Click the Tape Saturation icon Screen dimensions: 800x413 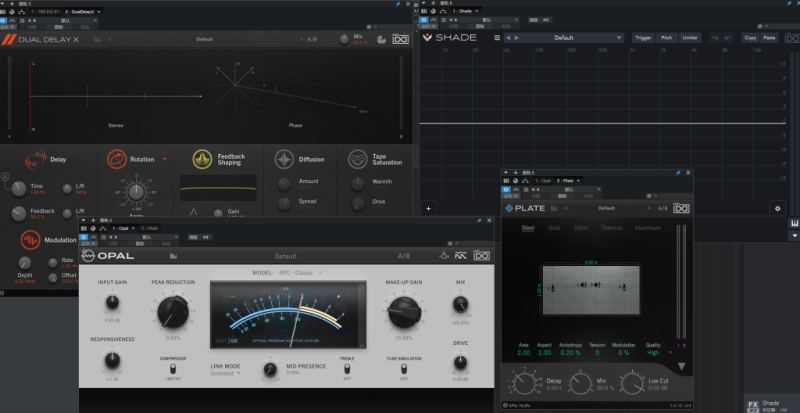pos(357,159)
